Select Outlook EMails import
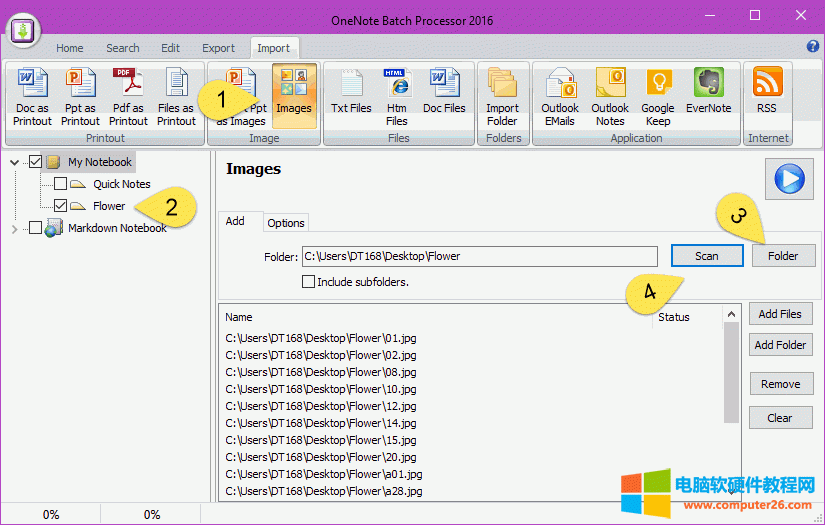This screenshot has height=525, width=825. tap(560, 97)
